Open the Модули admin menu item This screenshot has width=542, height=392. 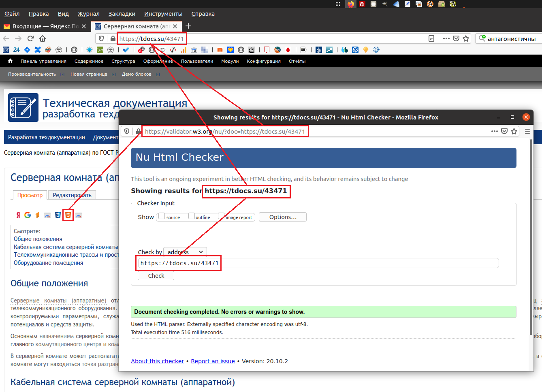tap(230, 61)
